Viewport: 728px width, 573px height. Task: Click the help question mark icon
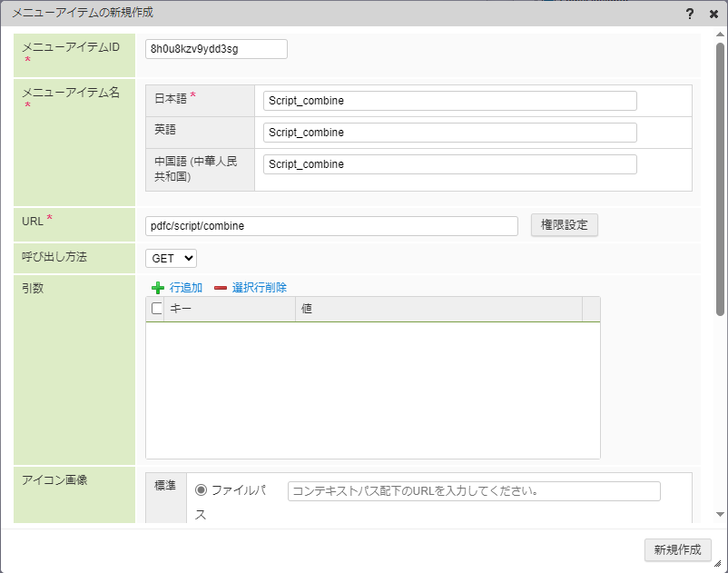pyautogui.click(x=691, y=14)
